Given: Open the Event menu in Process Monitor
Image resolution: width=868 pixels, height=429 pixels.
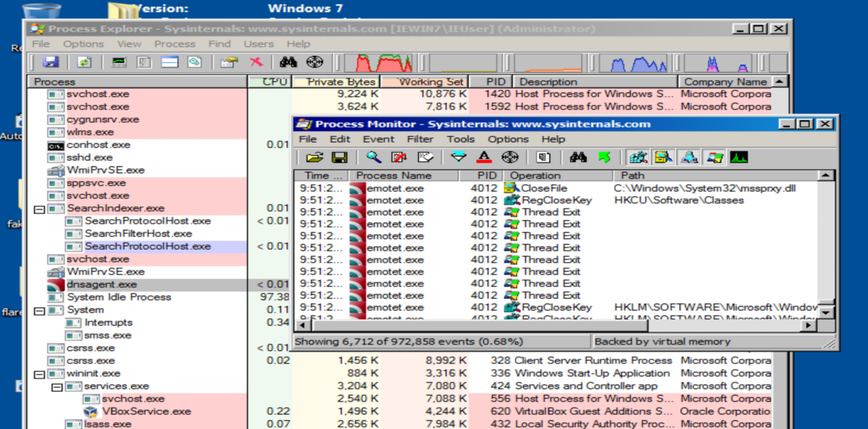Looking at the screenshot, I should [x=378, y=139].
